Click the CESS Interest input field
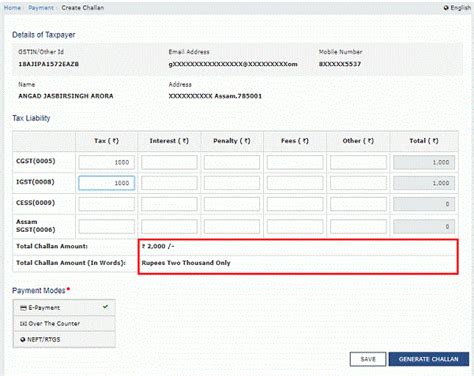474x376 pixels. (x=169, y=204)
